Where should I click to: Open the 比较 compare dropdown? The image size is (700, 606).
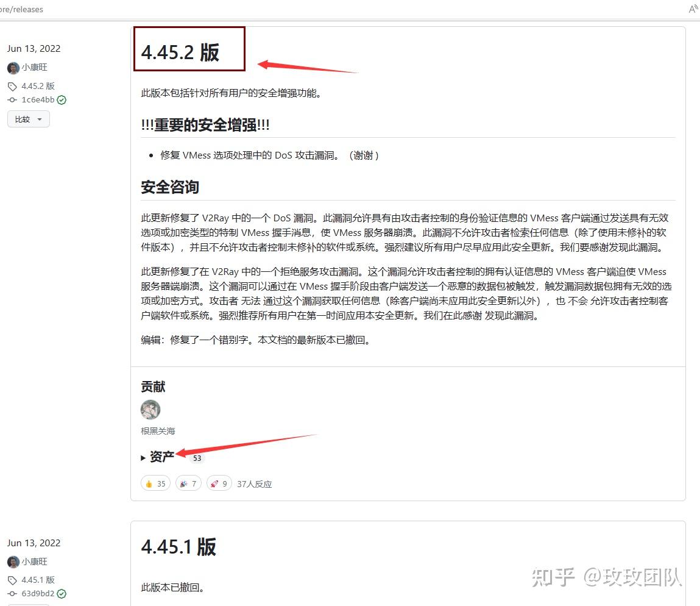29,119
